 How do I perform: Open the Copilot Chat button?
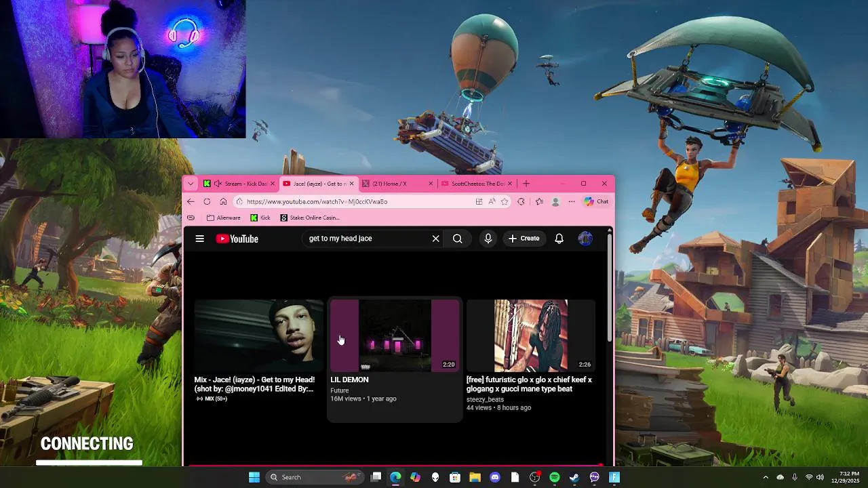pos(596,201)
